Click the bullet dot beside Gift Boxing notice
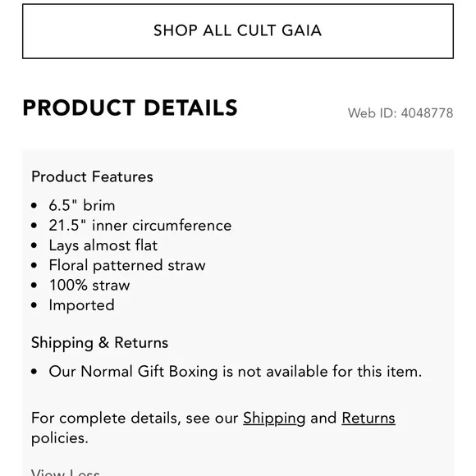This screenshot has width=476, height=476. [34, 372]
